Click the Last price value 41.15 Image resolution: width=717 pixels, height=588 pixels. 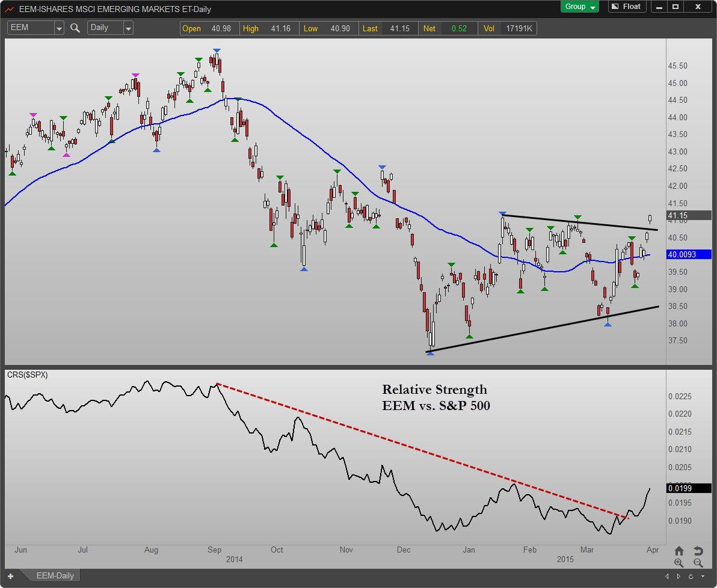point(399,28)
